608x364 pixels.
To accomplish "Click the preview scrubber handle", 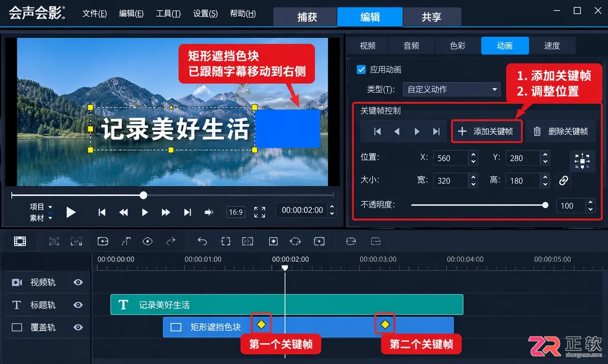I will coord(143,195).
